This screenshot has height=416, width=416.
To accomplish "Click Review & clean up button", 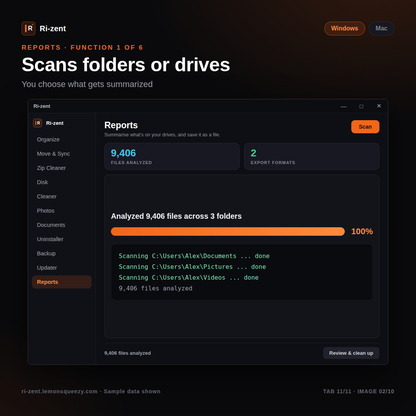I will tap(351, 353).
